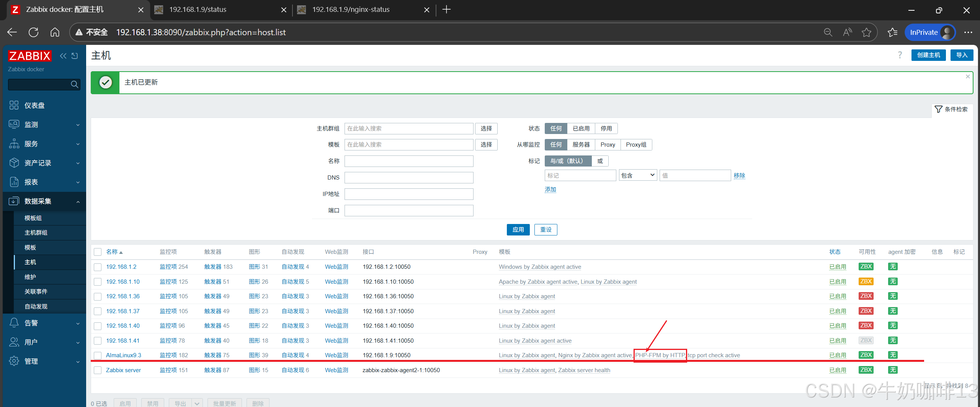Click the 条件检索 filter funnel icon
This screenshot has height=407, width=980.
click(938, 110)
